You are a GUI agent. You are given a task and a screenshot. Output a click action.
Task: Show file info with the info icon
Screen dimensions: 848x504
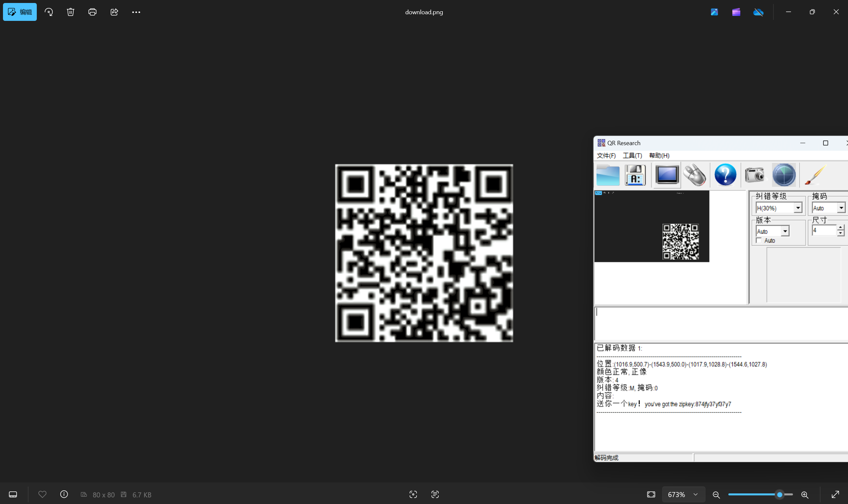pyautogui.click(x=64, y=494)
